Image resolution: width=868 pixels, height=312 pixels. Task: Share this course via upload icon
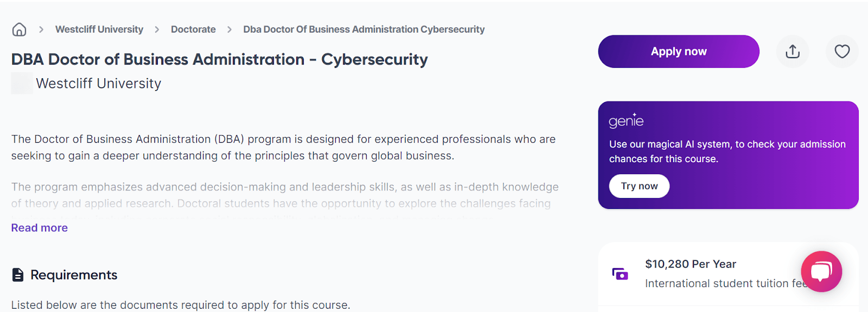point(793,52)
